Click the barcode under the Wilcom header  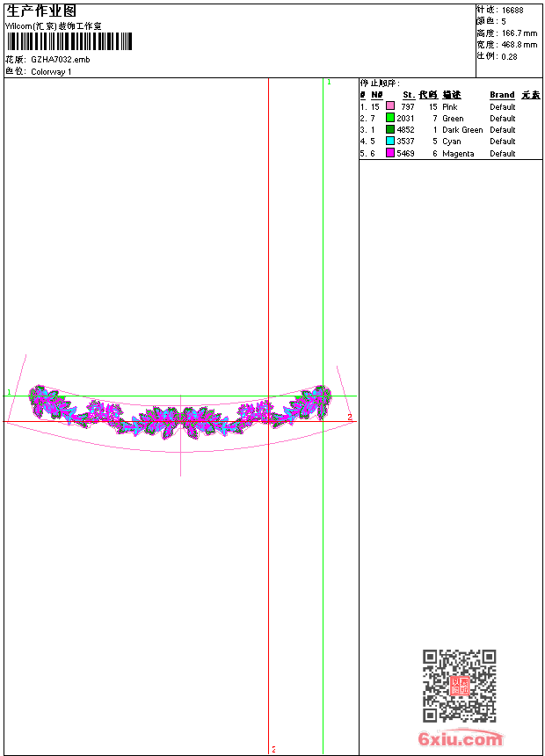[x=69, y=42]
